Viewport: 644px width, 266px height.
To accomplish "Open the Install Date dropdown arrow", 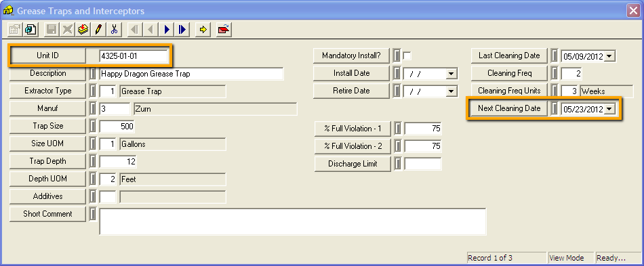I will 451,74.
